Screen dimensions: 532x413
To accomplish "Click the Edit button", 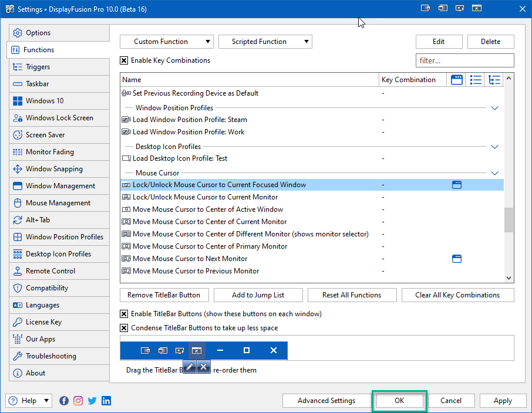I will point(439,42).
